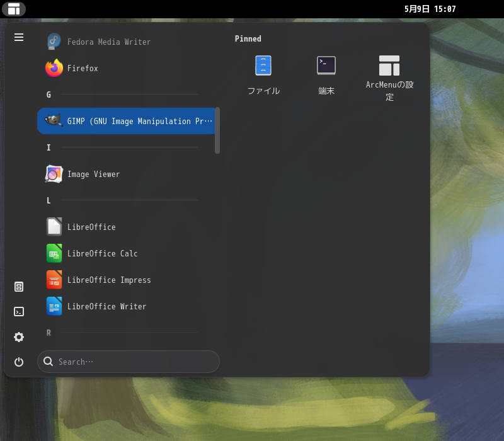
Task: Click the files shortcut in left sidebar
Action: click(x=19, y=287)
